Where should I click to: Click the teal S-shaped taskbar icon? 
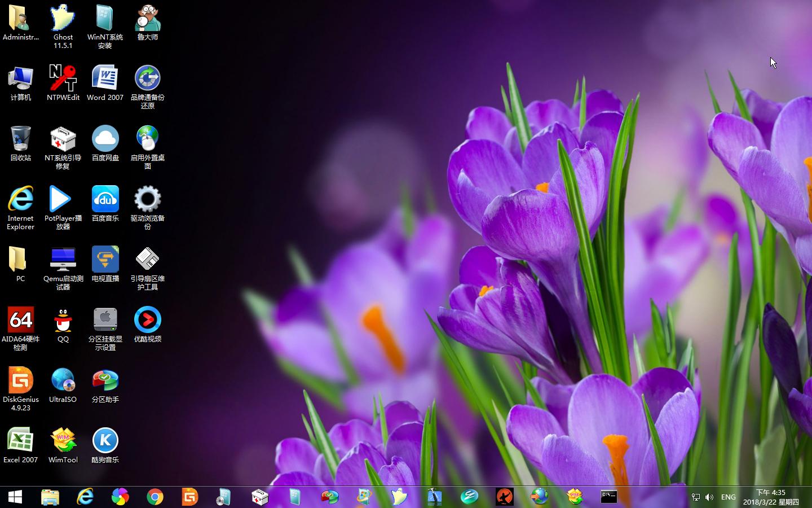click(x=469, y=497)
